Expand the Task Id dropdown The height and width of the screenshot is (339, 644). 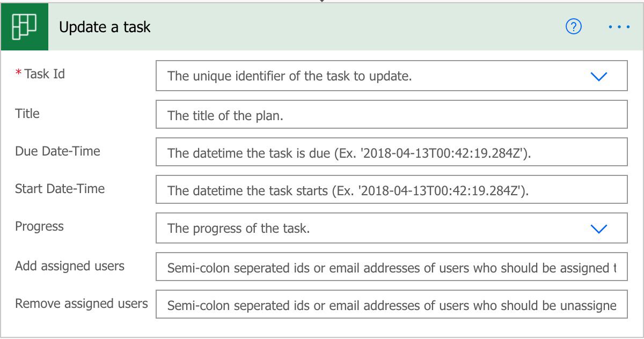tap(599, 76)
